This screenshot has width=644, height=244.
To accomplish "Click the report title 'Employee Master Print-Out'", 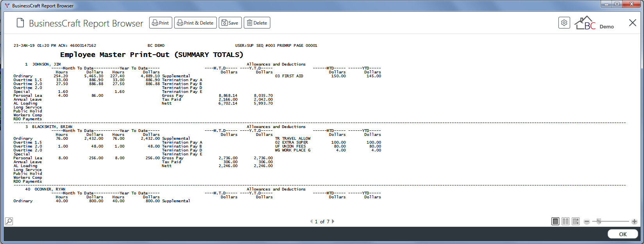I will coord(115,55).
